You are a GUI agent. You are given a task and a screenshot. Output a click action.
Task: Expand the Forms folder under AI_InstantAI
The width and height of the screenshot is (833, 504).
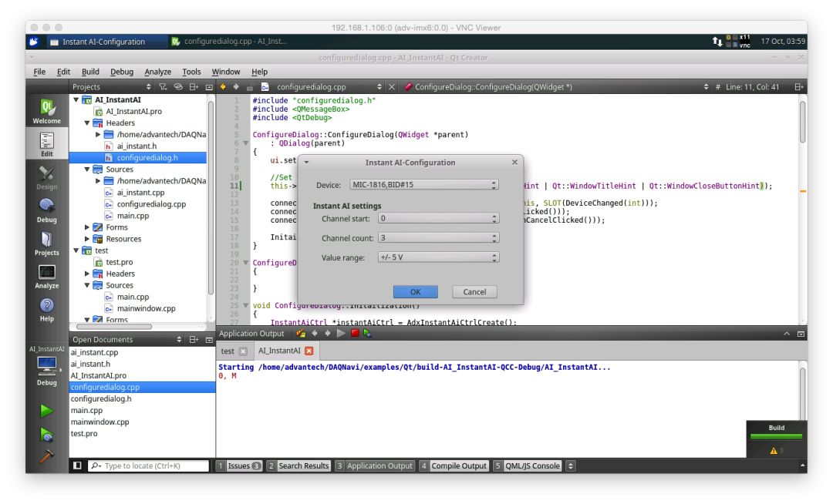click(87, 227)
